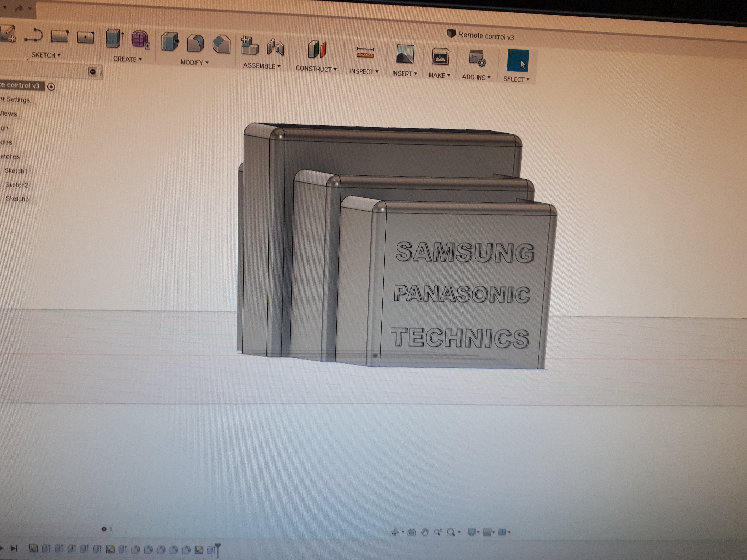Click the timeline go-to-end button
Image resolution: width=747 pixels, height=560 pixels.
pyautogui.click(x=13, y=548)
